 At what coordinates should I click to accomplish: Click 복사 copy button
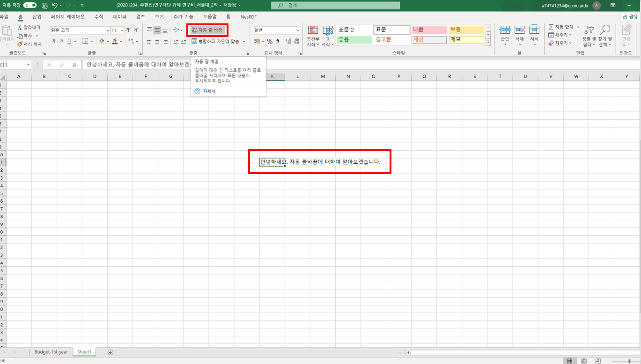(25, 36)
